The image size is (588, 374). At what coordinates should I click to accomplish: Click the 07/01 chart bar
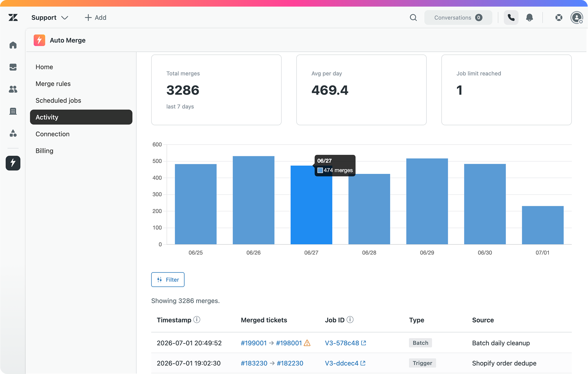543,225
